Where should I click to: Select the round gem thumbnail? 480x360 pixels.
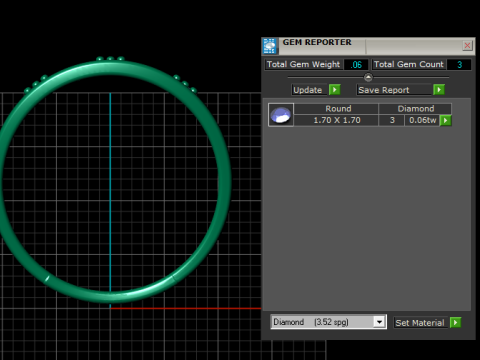[x=281, y=115]
